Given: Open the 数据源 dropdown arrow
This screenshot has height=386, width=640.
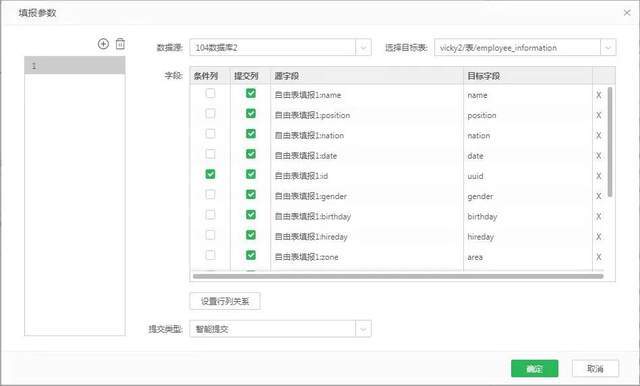Looking at the screenshot, I should (363, 48).
